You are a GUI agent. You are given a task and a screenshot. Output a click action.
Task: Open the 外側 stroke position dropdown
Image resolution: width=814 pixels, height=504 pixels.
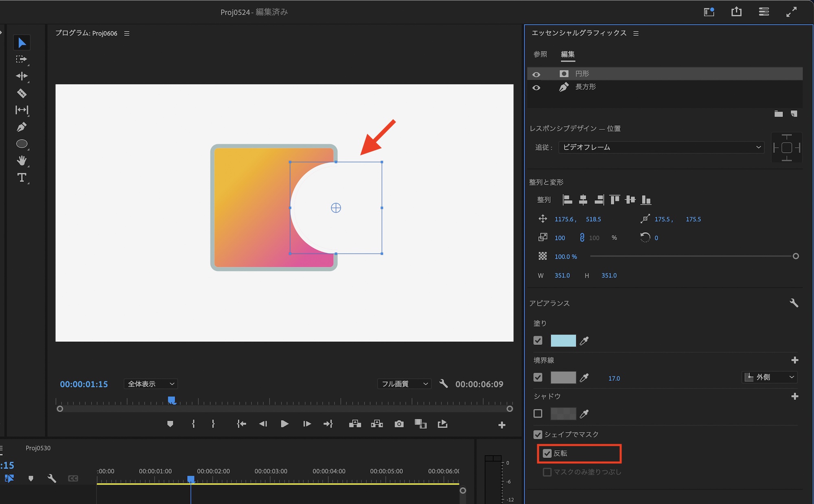(x=769, y=377)
